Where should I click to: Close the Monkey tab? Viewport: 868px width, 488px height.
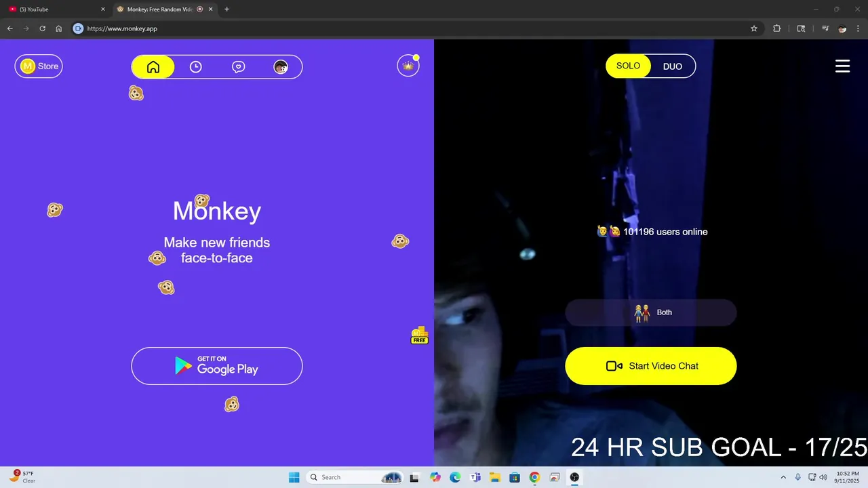coord(211,9)
